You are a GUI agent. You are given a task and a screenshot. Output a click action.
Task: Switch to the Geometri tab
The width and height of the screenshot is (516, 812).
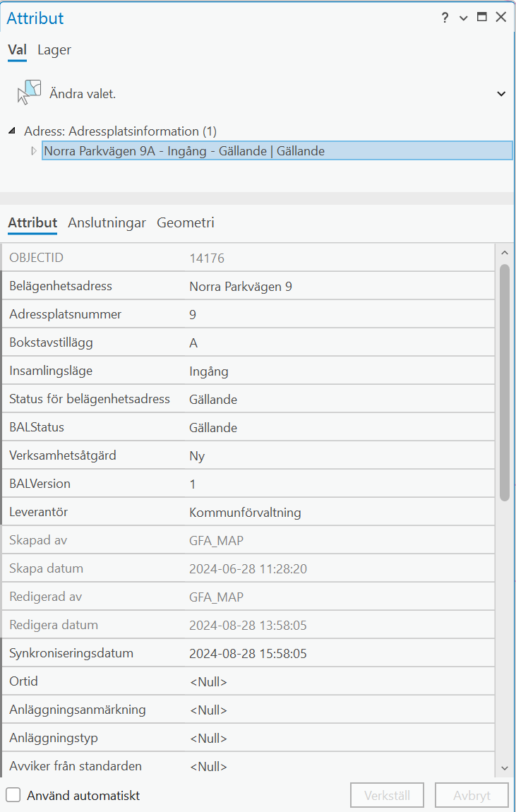185,223
